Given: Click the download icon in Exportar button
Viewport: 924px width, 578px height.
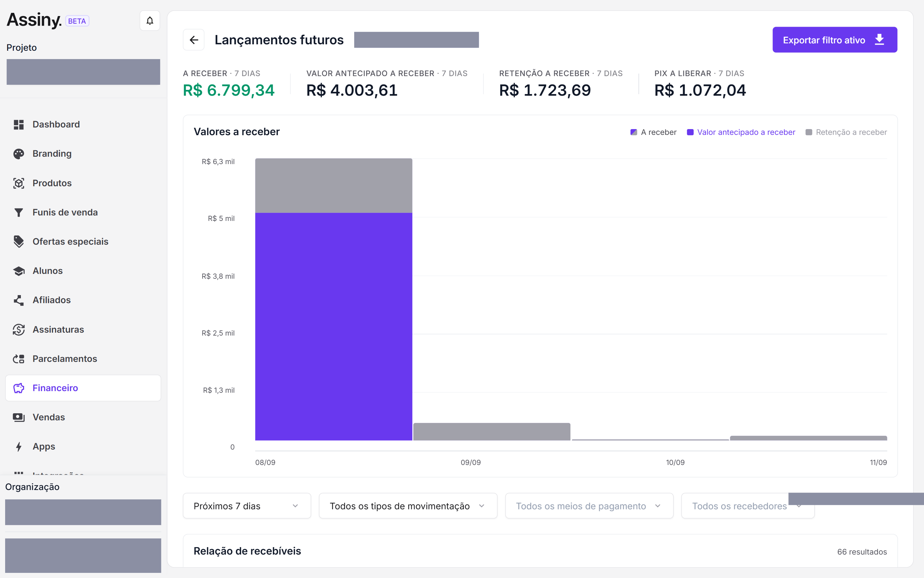Looking at the screenshot, I should pyautogui.click(x=879, y=40).
